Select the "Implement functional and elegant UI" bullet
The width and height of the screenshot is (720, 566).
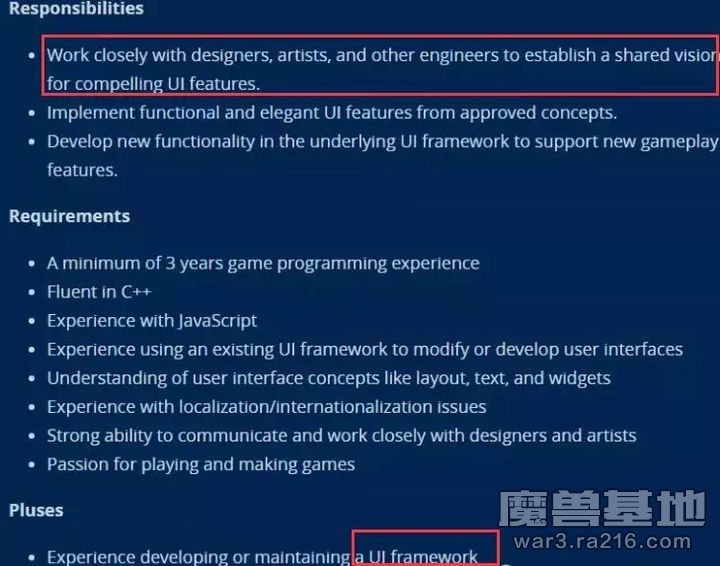coord(331,113)
